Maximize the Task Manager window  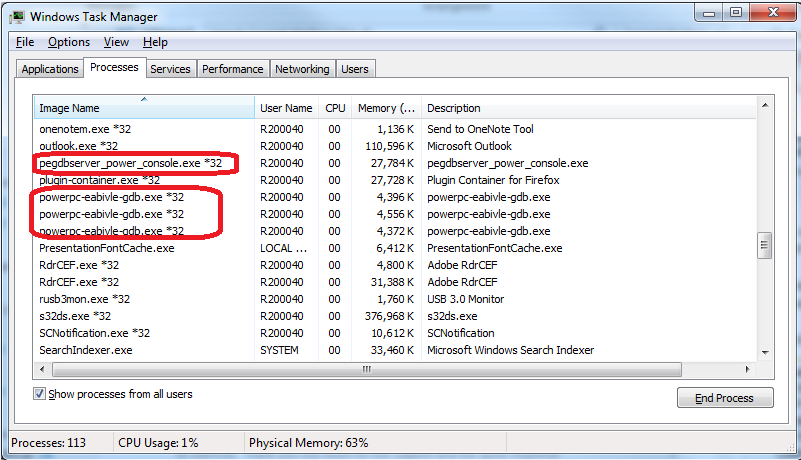pyautogui.click(x=736, y=13)
